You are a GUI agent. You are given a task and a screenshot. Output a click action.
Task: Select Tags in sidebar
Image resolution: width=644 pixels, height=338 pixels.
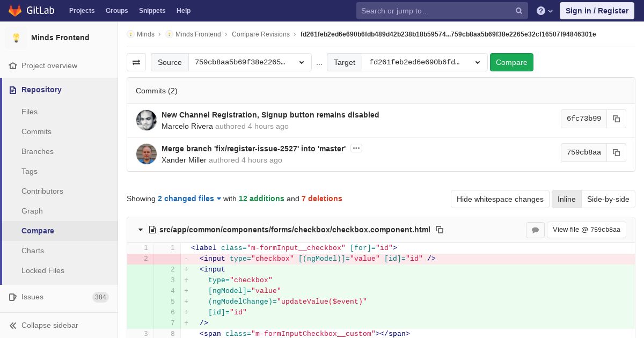click(30, 171)
